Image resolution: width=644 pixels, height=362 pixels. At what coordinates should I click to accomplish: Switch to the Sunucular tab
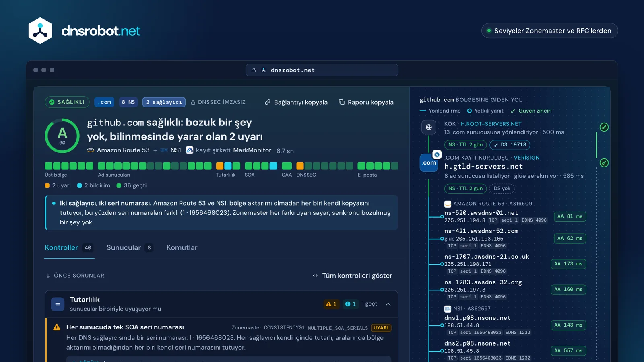130,248
